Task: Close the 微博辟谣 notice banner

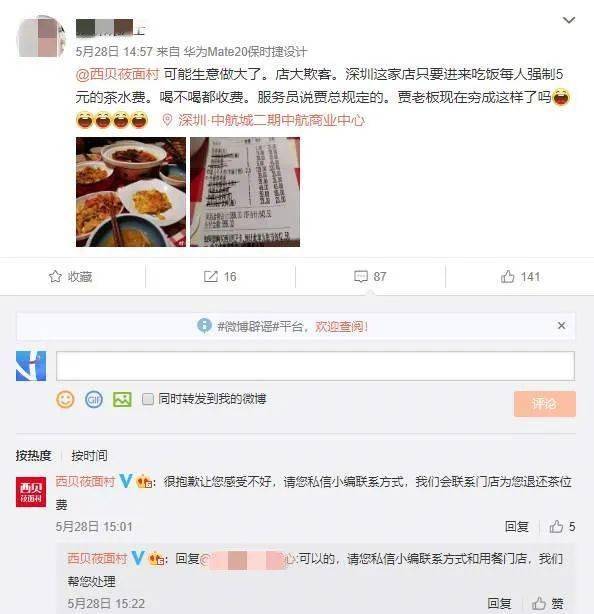Action: pos(561,325)
